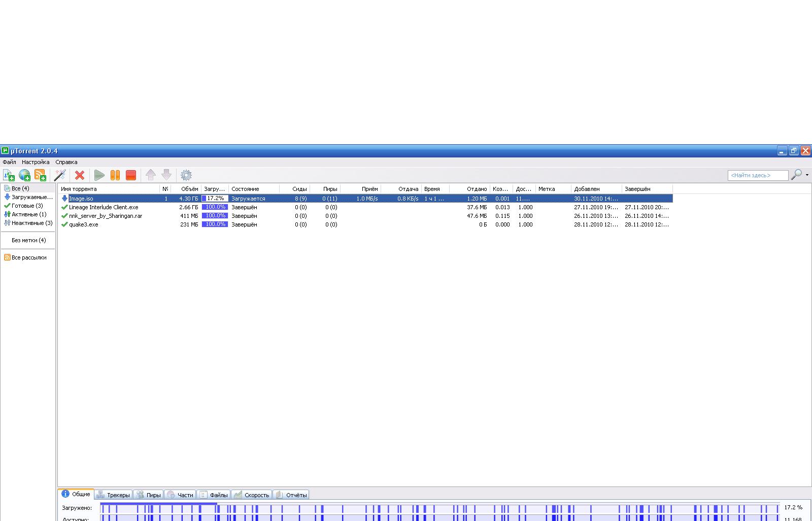Sort by the "Имя торрента" column header
This screenshot has width=812, height=521.
click(109, 189)
